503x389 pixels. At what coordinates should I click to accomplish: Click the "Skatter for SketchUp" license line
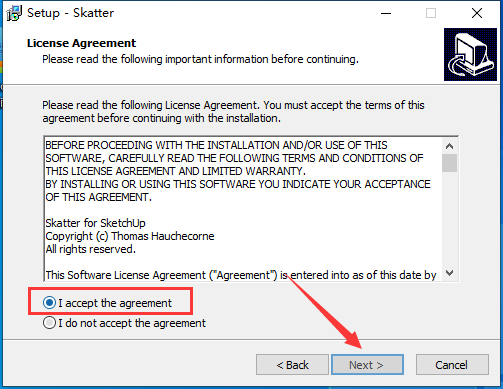tap(95, 223)
